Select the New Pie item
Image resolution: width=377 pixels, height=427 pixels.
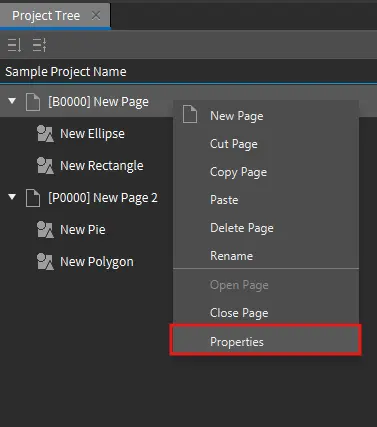click(83, 230)
